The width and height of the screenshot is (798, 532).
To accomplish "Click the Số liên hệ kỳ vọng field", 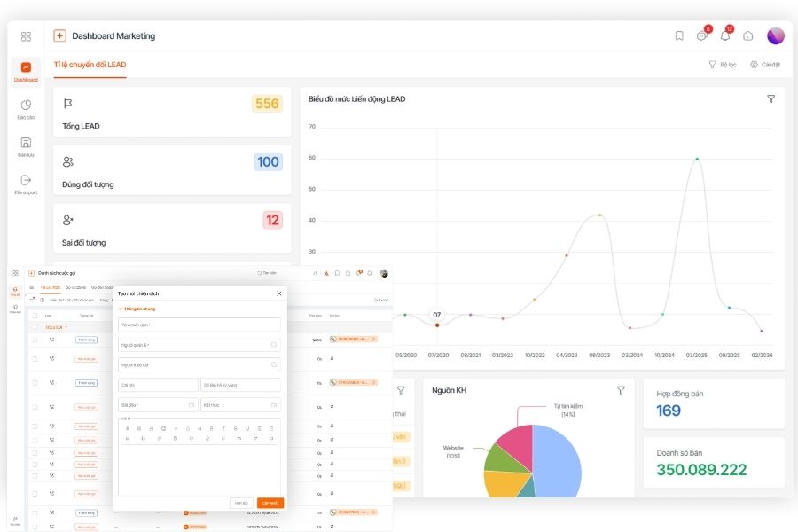I will pos(240,385).
